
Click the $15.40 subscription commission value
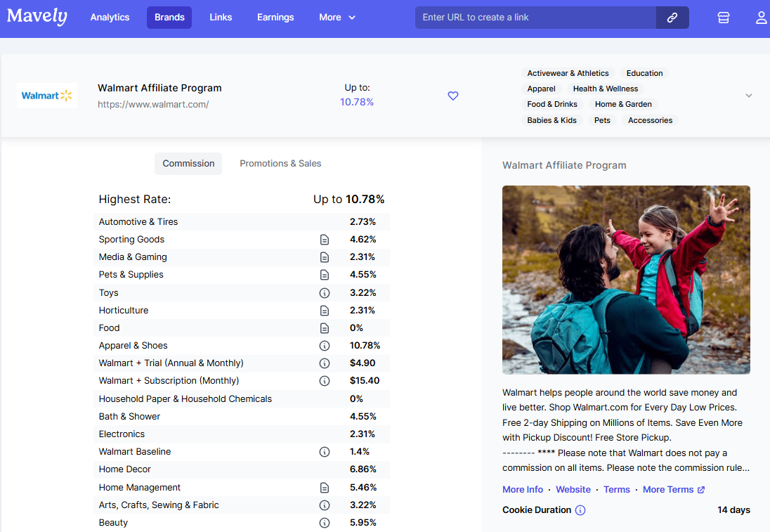click(x=365, y=381)
